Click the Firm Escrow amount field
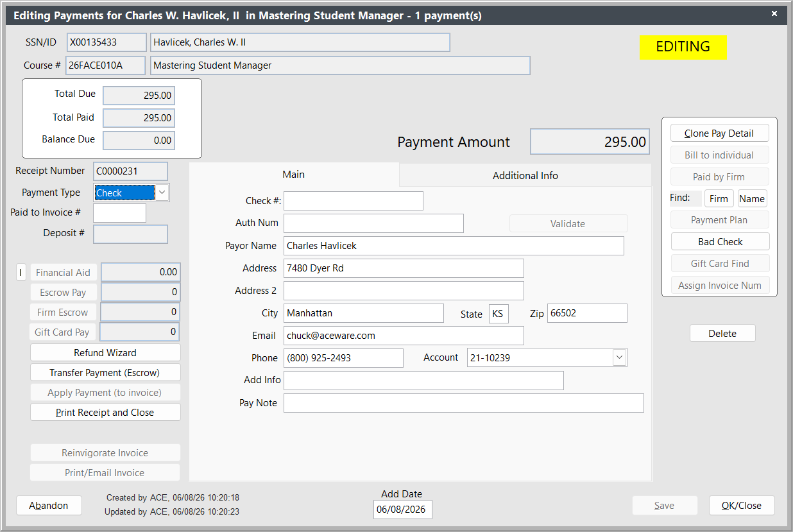The width and height of the screenshot is (793, 532). tap(140, 312)
